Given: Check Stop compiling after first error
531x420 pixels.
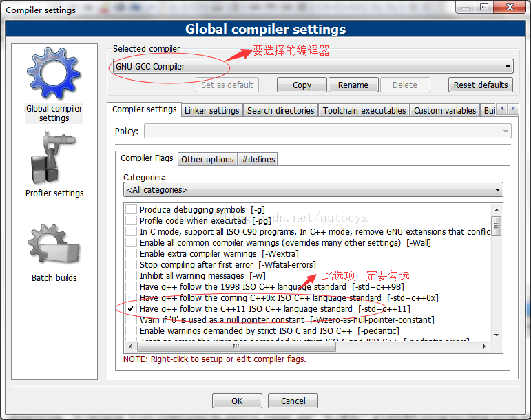Looking at the screenshot, I should [131, 264].
